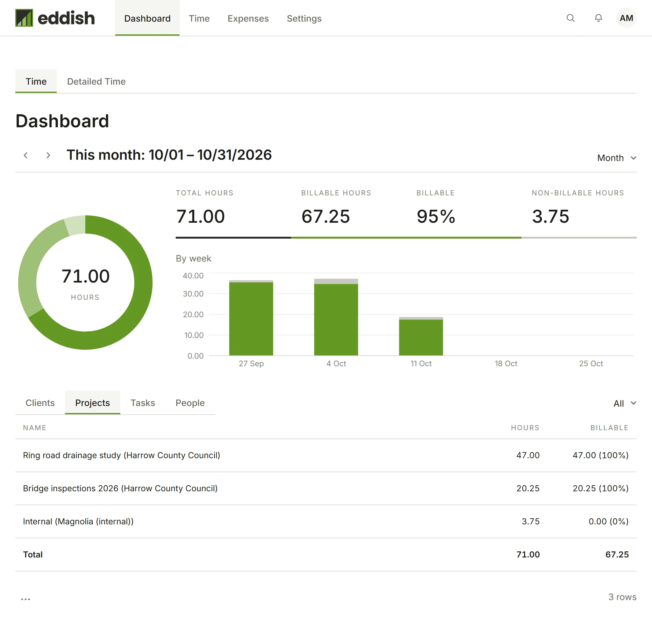Click the 4 Oct week bar
The width and height of the screenshot is (652, 644).
click(x=336, y=317)
